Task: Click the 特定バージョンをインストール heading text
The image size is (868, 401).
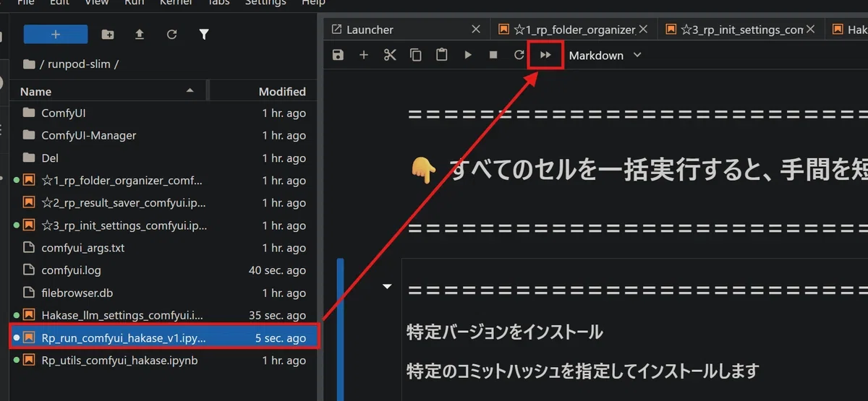Action: 505,332
